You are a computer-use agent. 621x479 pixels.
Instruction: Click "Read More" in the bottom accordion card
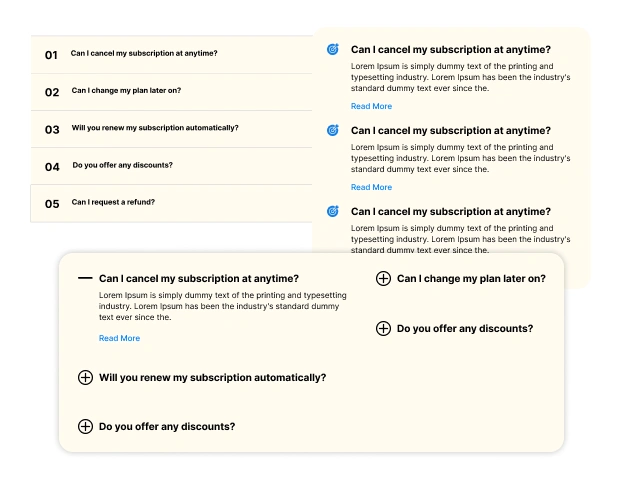119,338
